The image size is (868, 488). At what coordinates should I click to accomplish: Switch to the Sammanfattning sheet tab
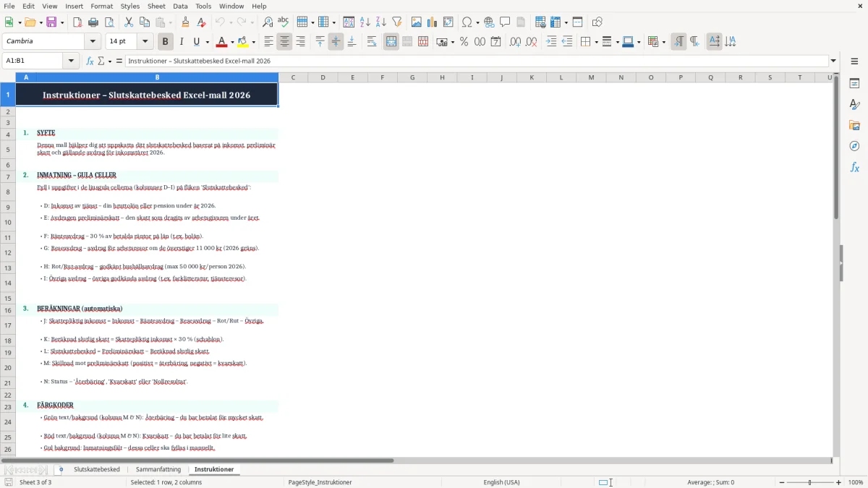pos(158,469)
